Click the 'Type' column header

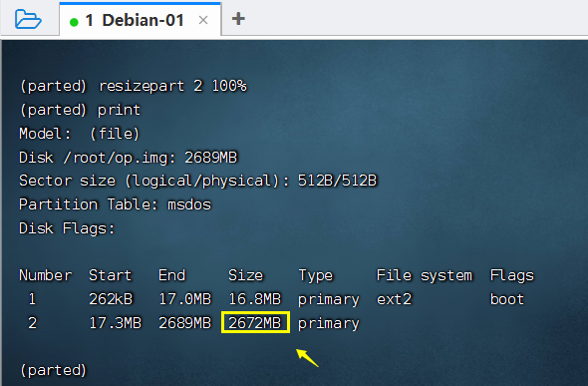point(315,275)
